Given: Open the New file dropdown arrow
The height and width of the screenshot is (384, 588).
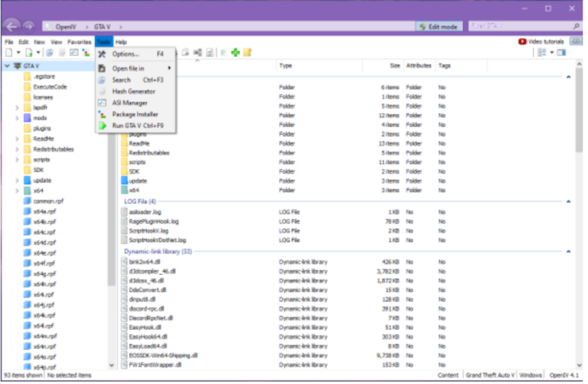Looking at the screenshot, I should coord(18,53).
